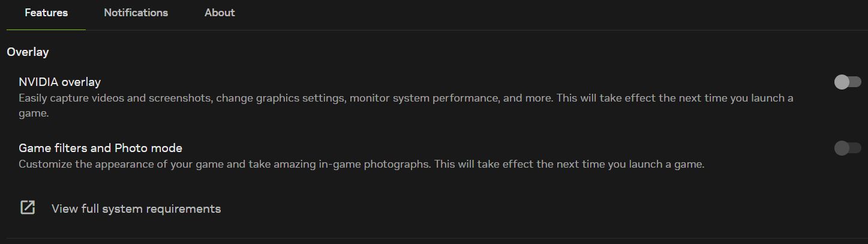Follow the View full system requirements link
Viewport: 868px width, 244px height.
tap(136, 209)
